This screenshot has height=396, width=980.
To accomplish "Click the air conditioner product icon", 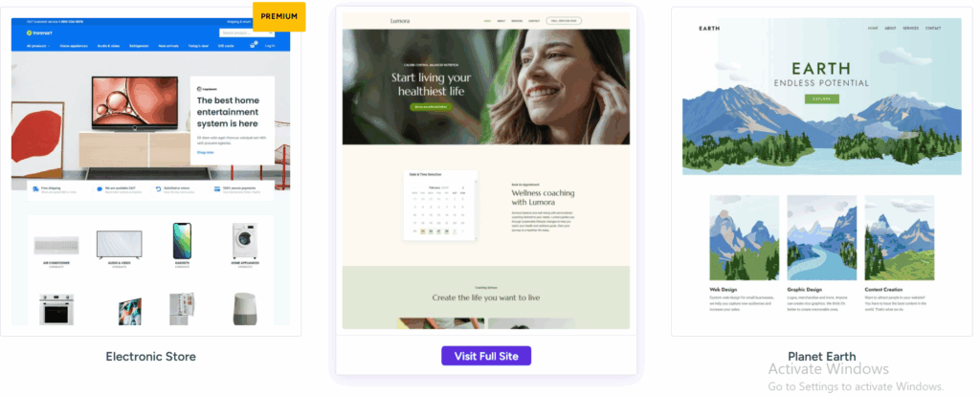I will [56, 245].
